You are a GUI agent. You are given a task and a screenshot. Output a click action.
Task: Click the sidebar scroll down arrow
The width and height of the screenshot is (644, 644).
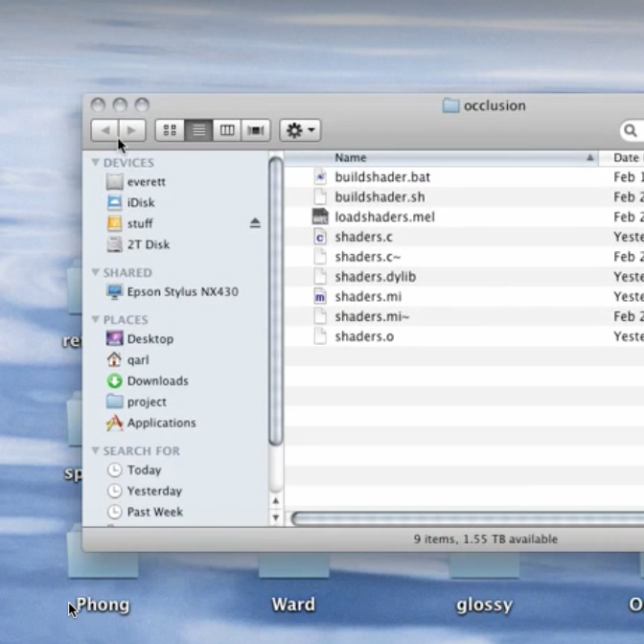click(x=276, y=517)
